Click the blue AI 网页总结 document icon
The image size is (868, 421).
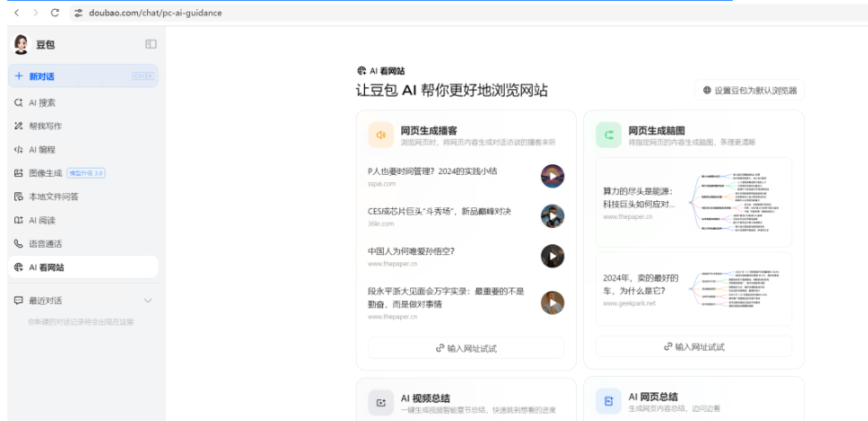[x=608, y=401]
